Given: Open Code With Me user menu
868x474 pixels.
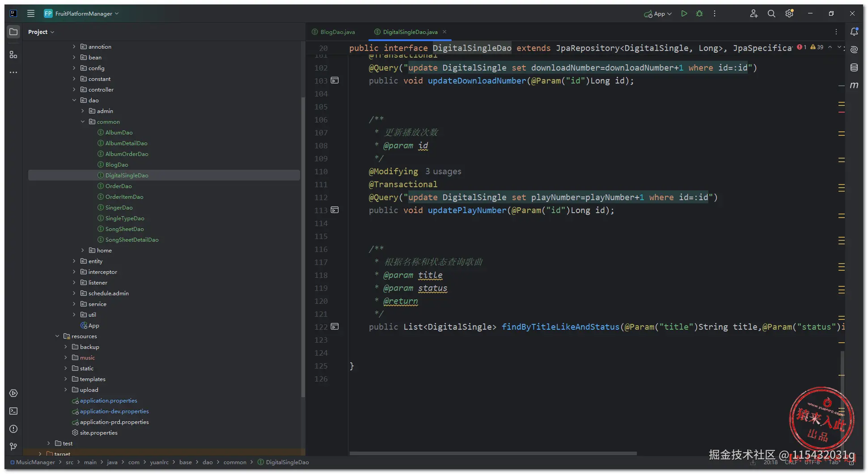Looking at the screenshot, I should [x=754, y=13].
